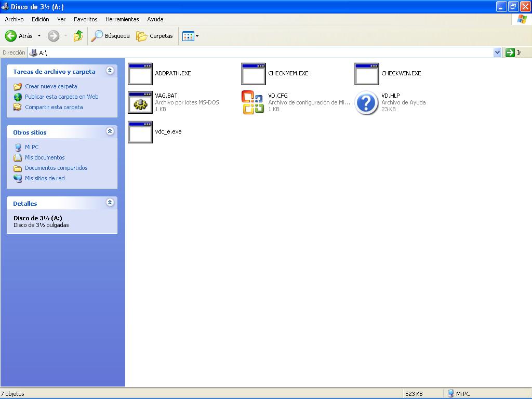The image size is (532, 399).
Task: Click the Mi PC icon in status bar
Action: (x=450, y=394)
